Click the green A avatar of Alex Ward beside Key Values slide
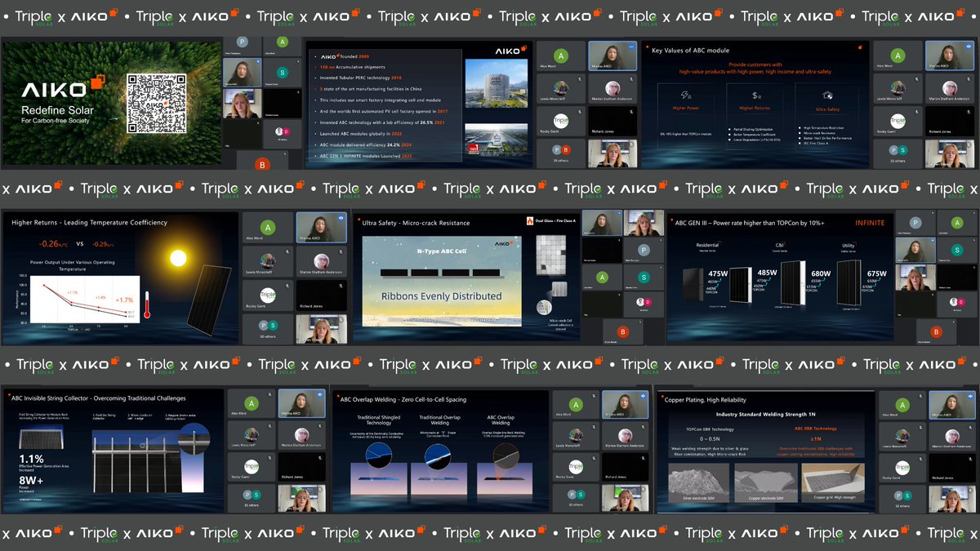Image resolution: width=980 pixels, height=551 pixels. tap(898, 56)
